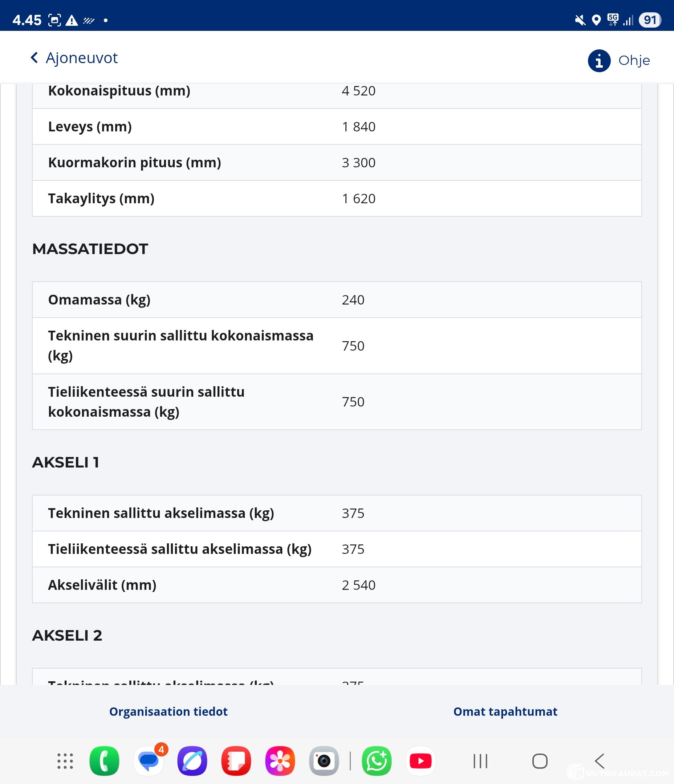Launch the YouTube app
This screenshot has height=784, width=674.
pyautogui.click(x=420, y=760)
